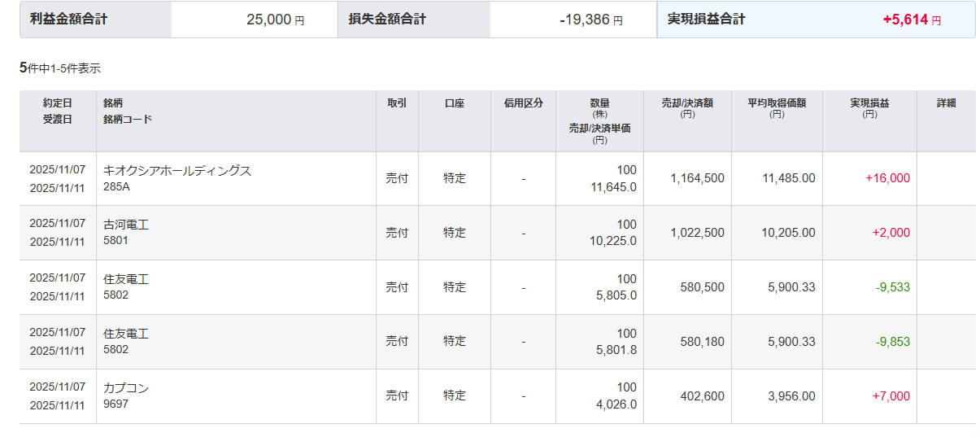Click the 5件中1-5件表示 count text
Viewport: 980px width, 437px height.
click(60, 68)
